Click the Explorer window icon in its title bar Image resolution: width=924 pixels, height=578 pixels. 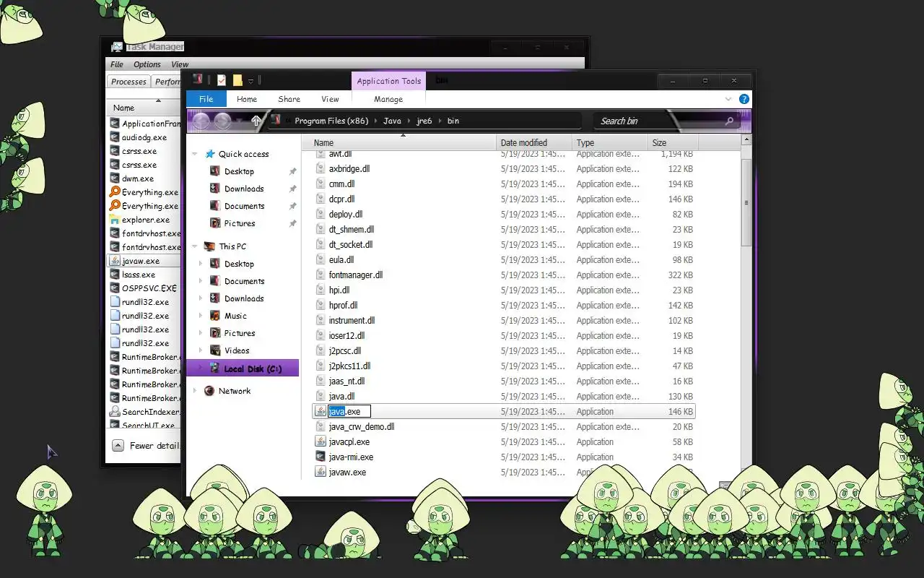tap(198, 79)
